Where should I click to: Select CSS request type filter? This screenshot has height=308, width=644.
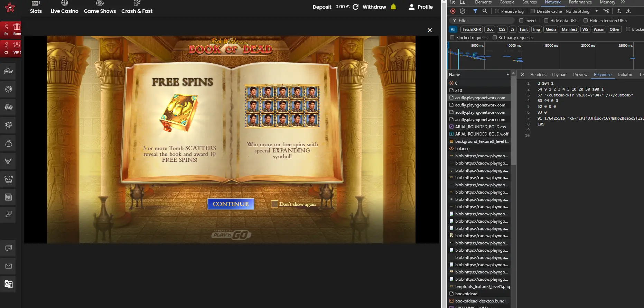502,29
